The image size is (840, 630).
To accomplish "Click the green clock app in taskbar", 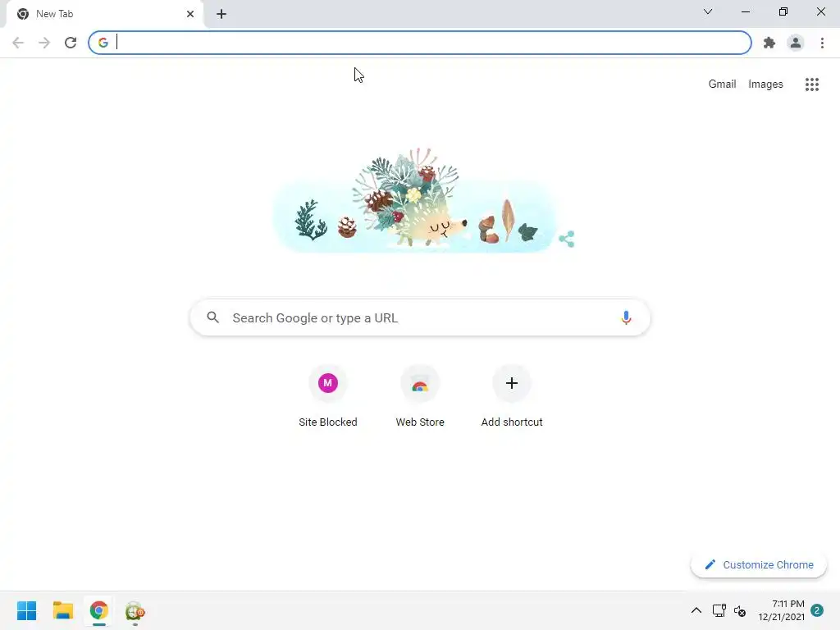I will click(x=135, y=611).
